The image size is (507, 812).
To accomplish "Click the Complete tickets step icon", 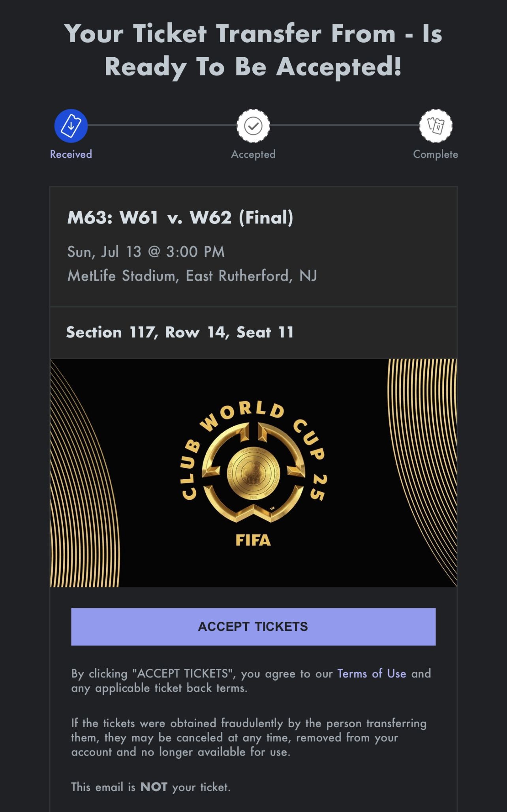I will click(436, 126).
